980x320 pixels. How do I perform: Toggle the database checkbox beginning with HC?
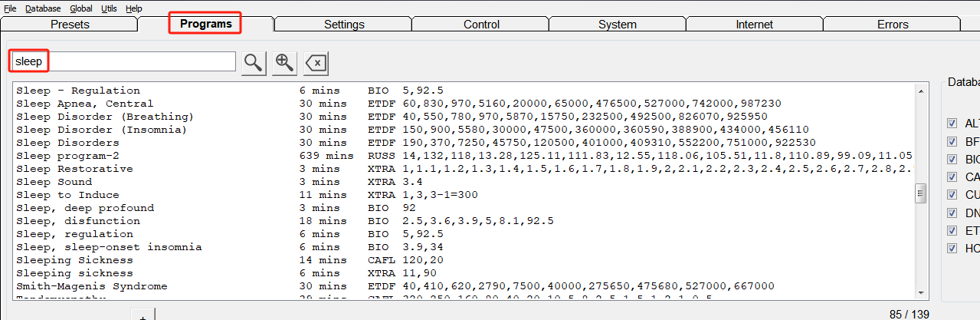pyautogui.click(x=952, y=248)
